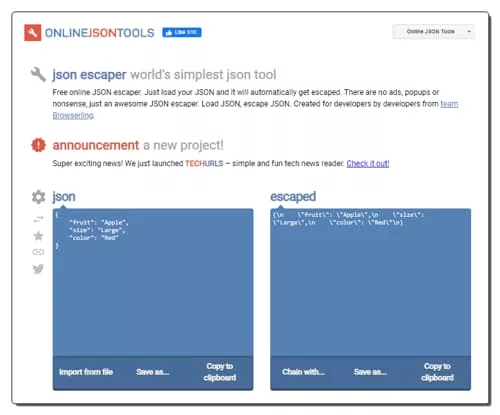Click the chain link share icon

coord(38,252)
